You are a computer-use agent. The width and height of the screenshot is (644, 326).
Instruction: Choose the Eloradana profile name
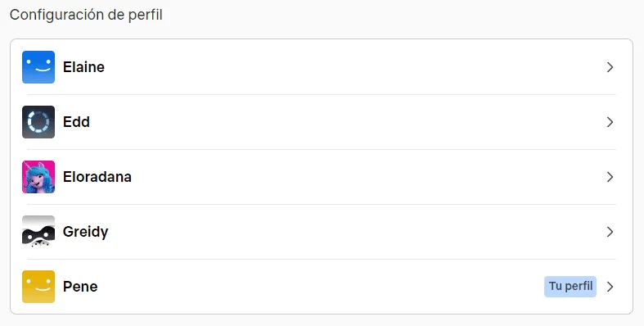(97, 177)
